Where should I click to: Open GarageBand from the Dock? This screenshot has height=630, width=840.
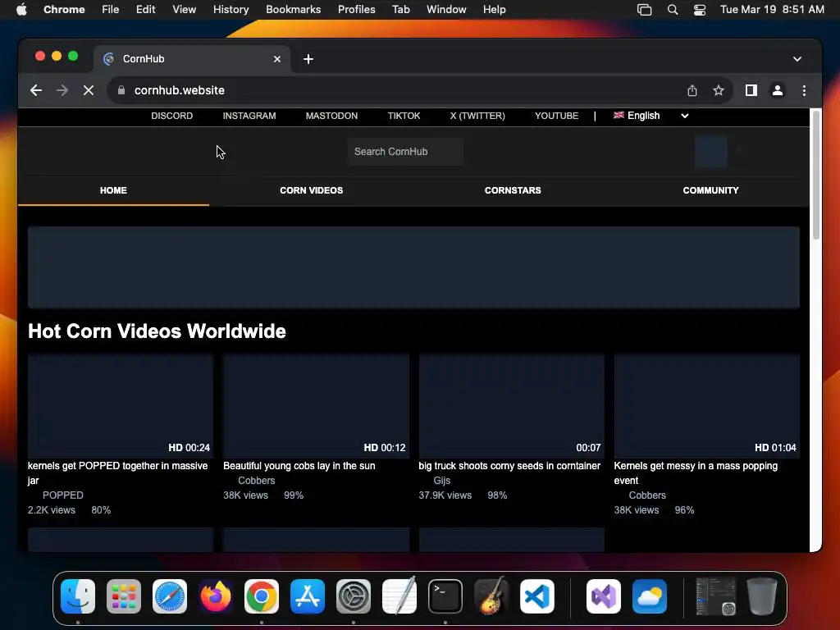pyautogui.click(x=491, y=596)
